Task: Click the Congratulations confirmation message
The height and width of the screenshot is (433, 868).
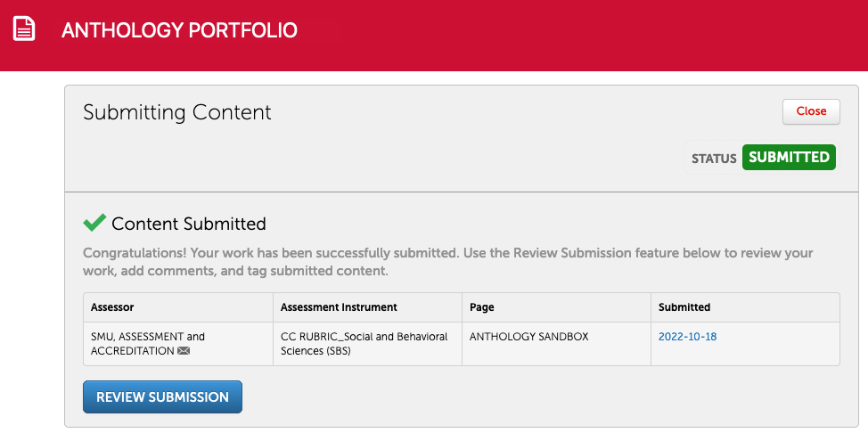Action: coord(447,261)
